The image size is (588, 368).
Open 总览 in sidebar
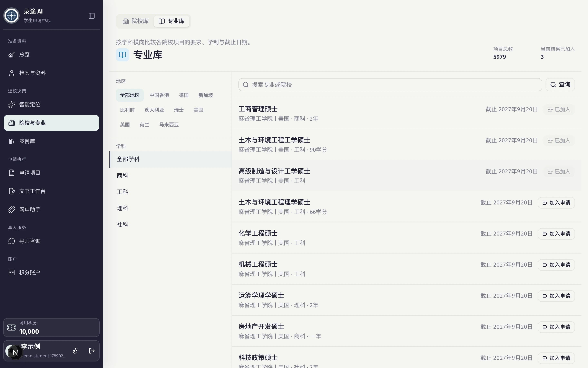click(x=51, y=55)
